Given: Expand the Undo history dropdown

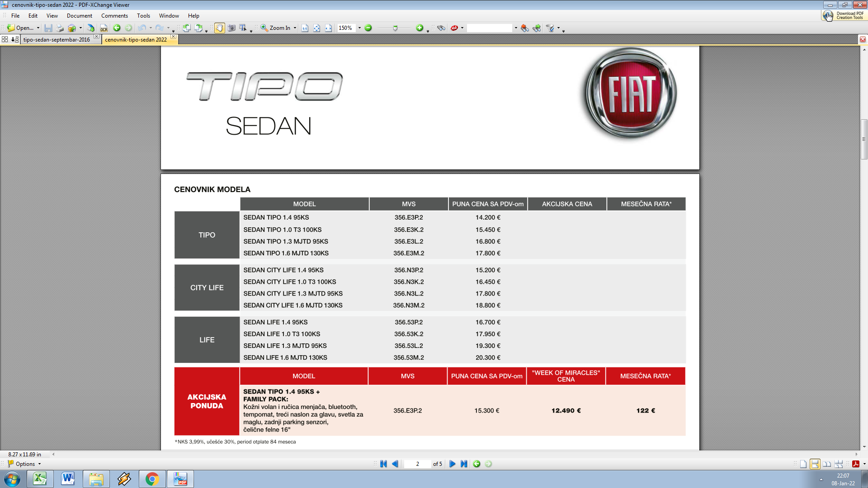Looking at the screenshot, I should (151, 28).
